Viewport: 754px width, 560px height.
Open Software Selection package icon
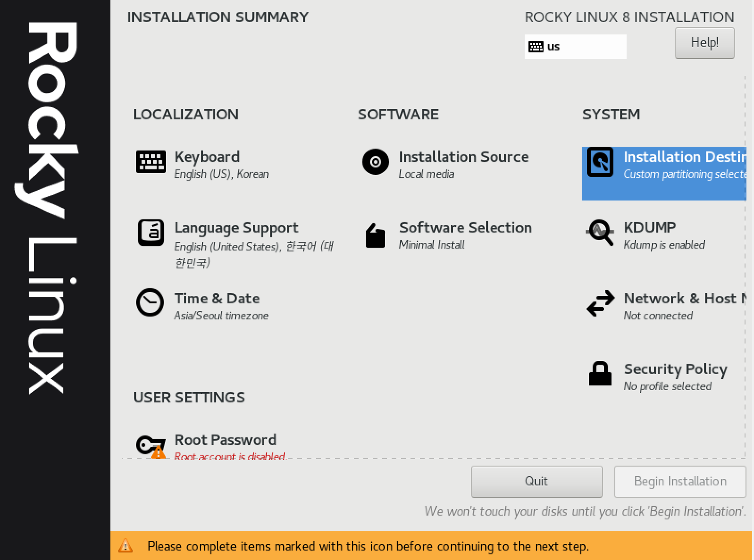pyautogui.click(x=376, y=235)
